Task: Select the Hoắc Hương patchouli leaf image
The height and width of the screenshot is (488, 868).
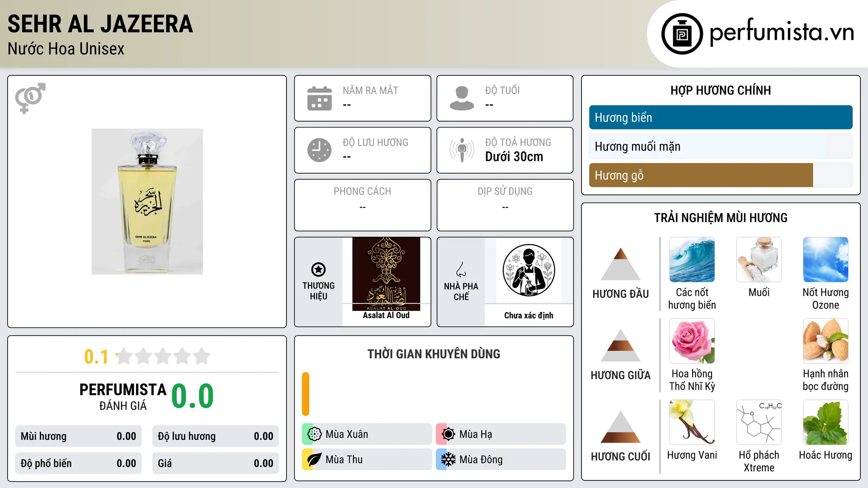Action: (826, 422)
